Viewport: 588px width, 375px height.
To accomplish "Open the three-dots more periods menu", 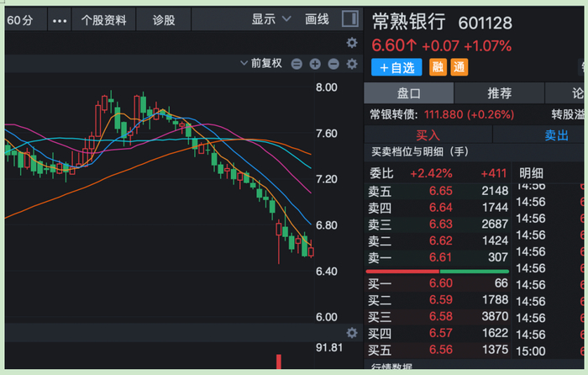I will tap(59, 20).
